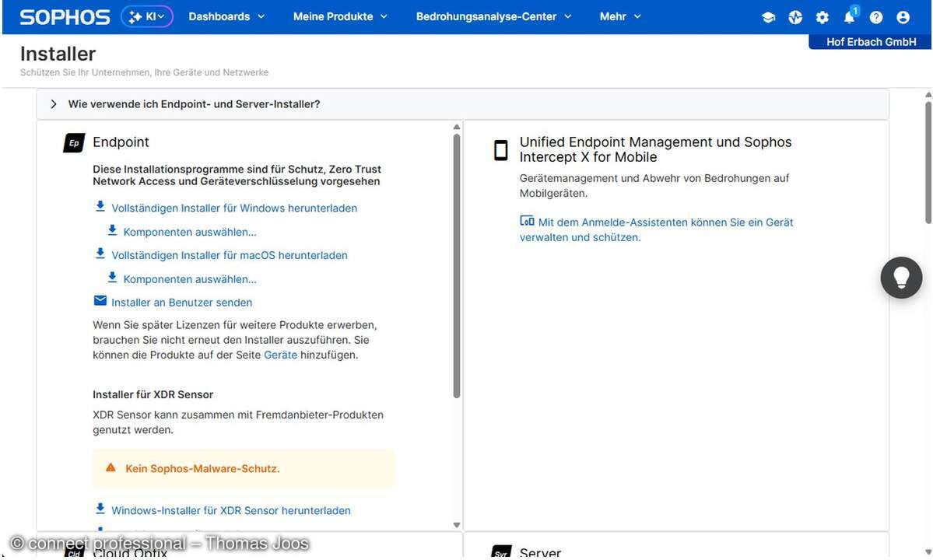Click the Installer für XDR Sensor heading

(x=153, y=395)
